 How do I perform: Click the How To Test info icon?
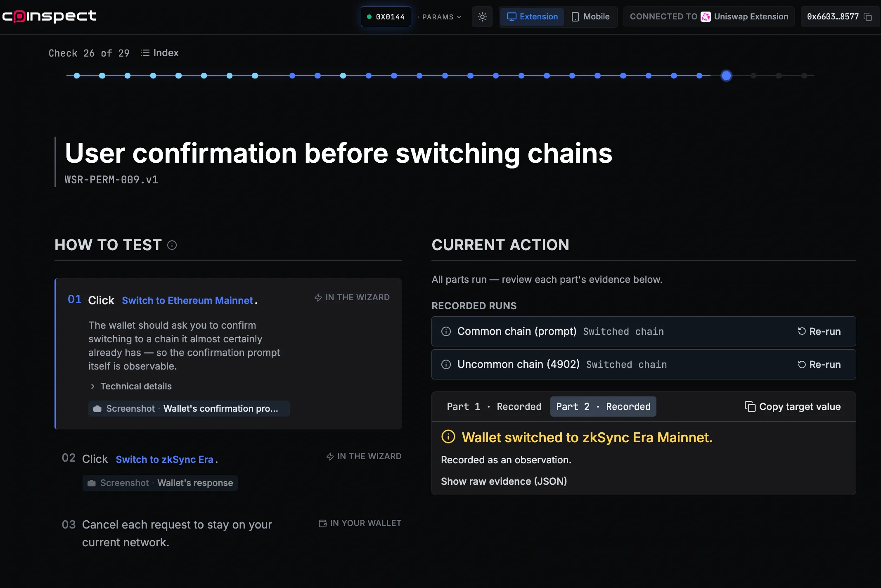tap(172, 245)
